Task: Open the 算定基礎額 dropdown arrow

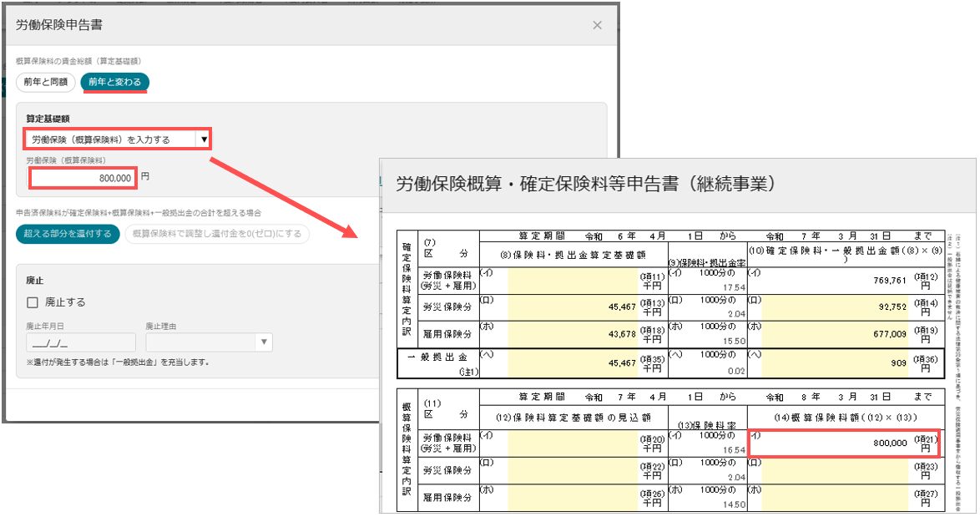Action: (204, 139)
